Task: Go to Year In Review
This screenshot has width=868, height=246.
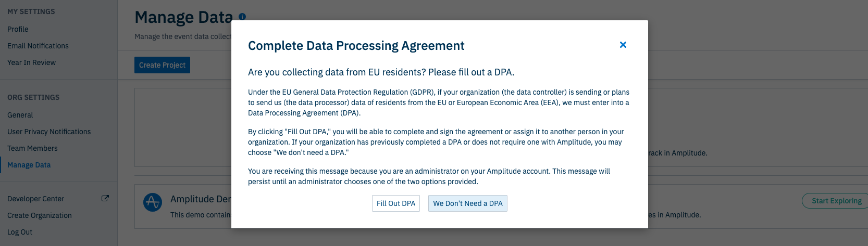Action: click(31, 62)
